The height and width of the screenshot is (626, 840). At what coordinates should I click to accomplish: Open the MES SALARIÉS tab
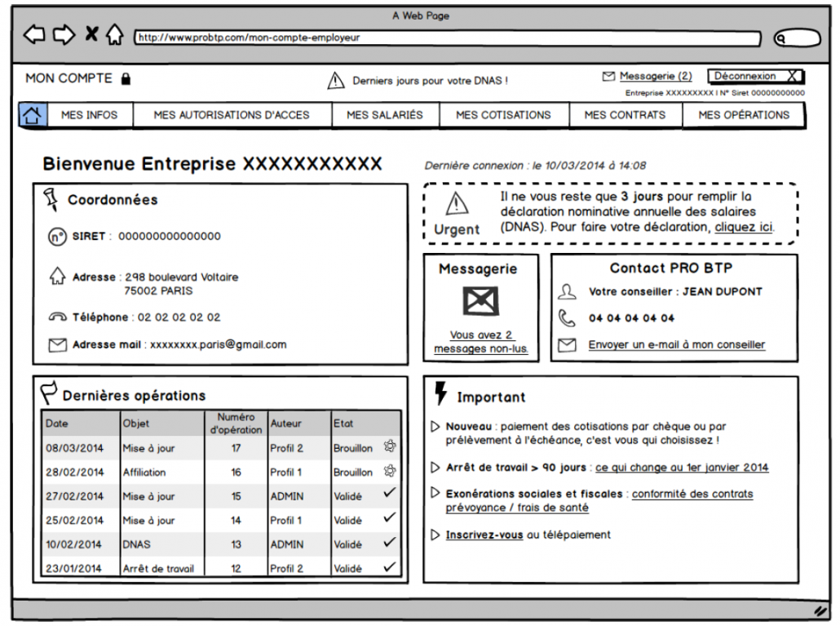[385, 115]
